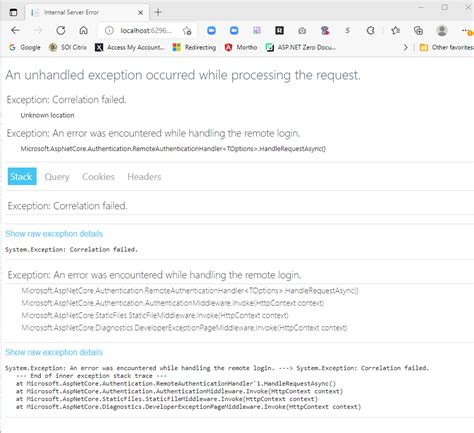Image resolution: width=474 pixels, height=433 pixels.
Task: Switch to the Query tab
Action: pos(57,177)
